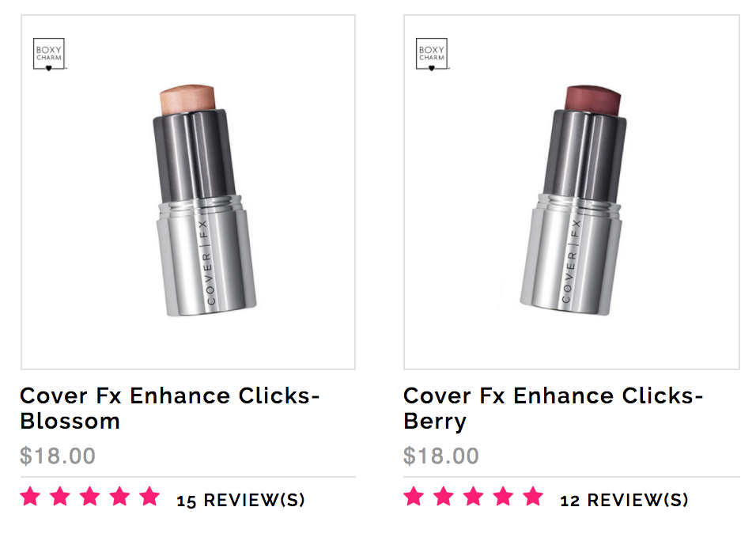The height and width of the screenshot is (541, 756).
Task: Click third pink star under Blossom product
Action: click(90, 497)
